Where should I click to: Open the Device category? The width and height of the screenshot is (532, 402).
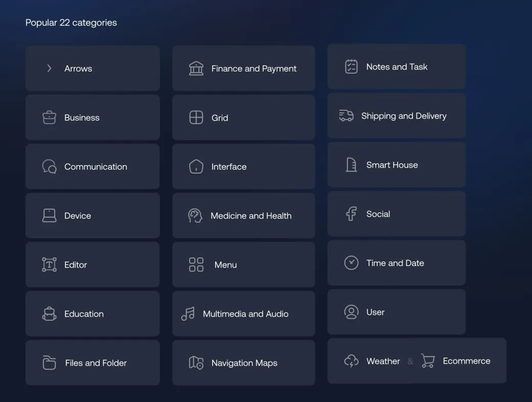pyautogui.click(x=92, y=216)
